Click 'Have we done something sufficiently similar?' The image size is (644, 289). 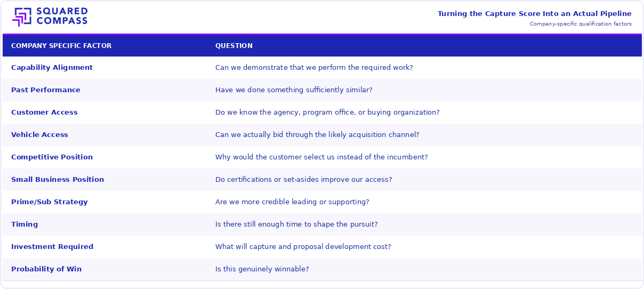(x=294, y=90)
